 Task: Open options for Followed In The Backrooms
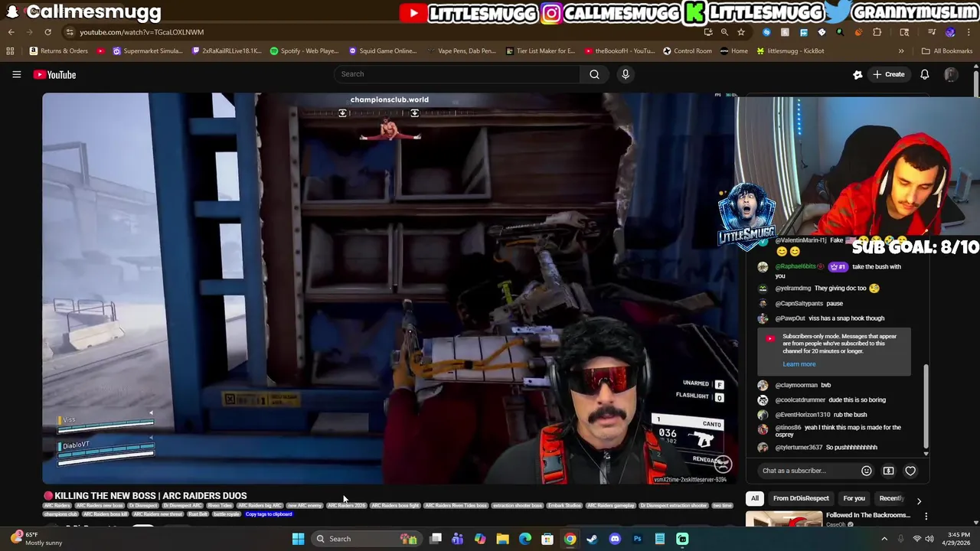(x=926, y=517)
